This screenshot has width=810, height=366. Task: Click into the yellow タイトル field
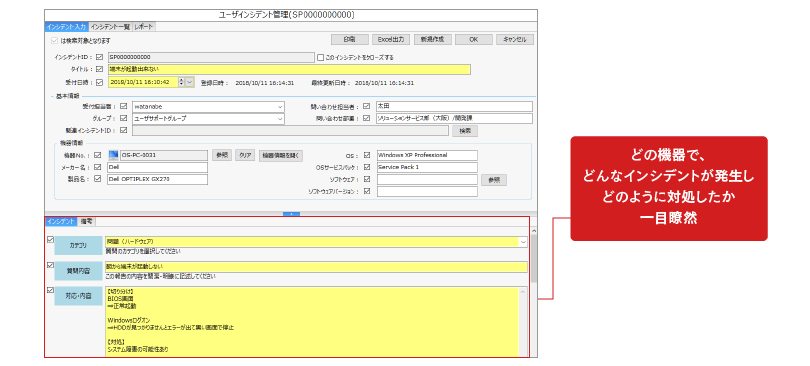click(289, 69)
